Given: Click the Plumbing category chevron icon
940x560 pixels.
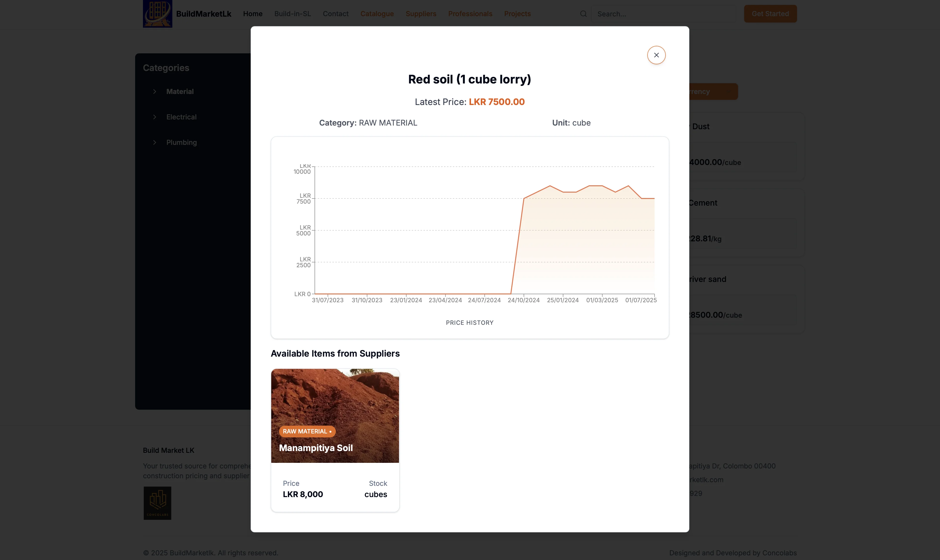Looking at the screenshot, I should pos(154,142).
